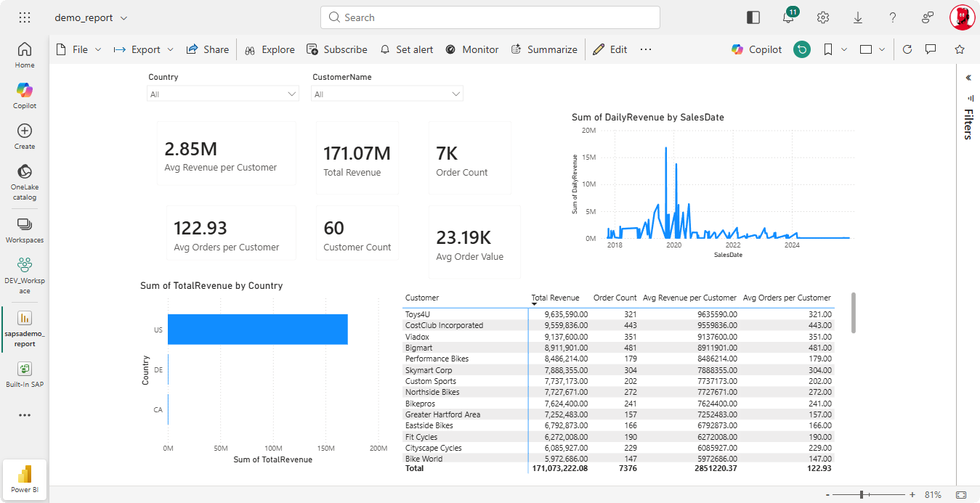Open Copilot in the left sidebar
Screen dimensions: 980x503
click(25, 95)
